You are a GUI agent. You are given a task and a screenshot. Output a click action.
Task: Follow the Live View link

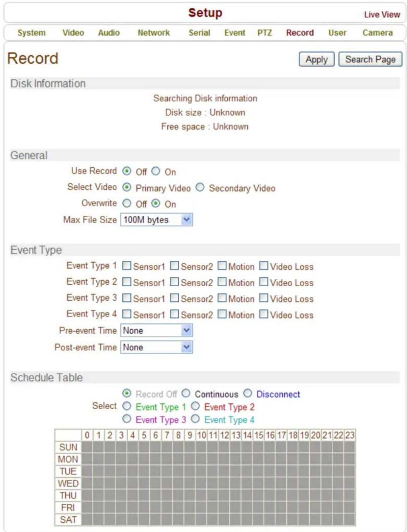[x=381, y=15]
